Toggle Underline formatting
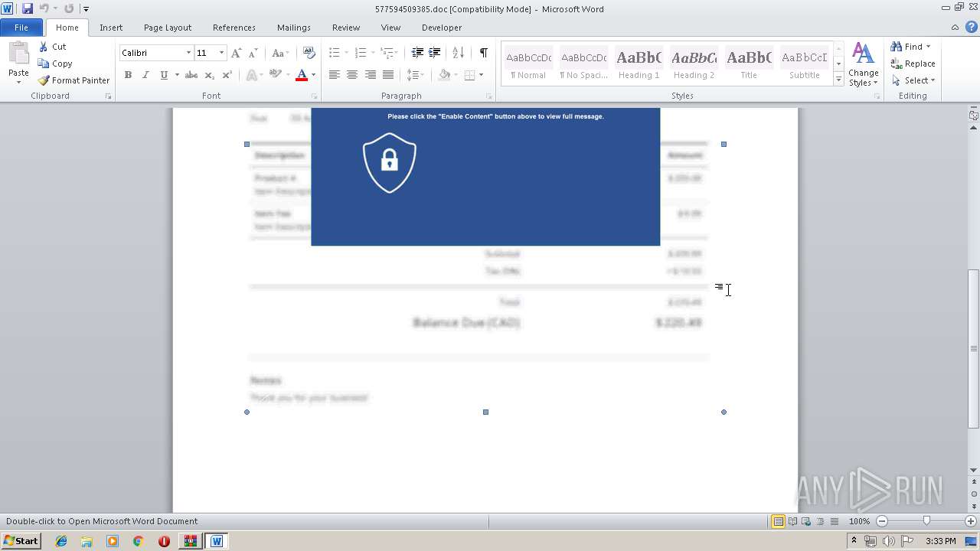 click(164, 75)
